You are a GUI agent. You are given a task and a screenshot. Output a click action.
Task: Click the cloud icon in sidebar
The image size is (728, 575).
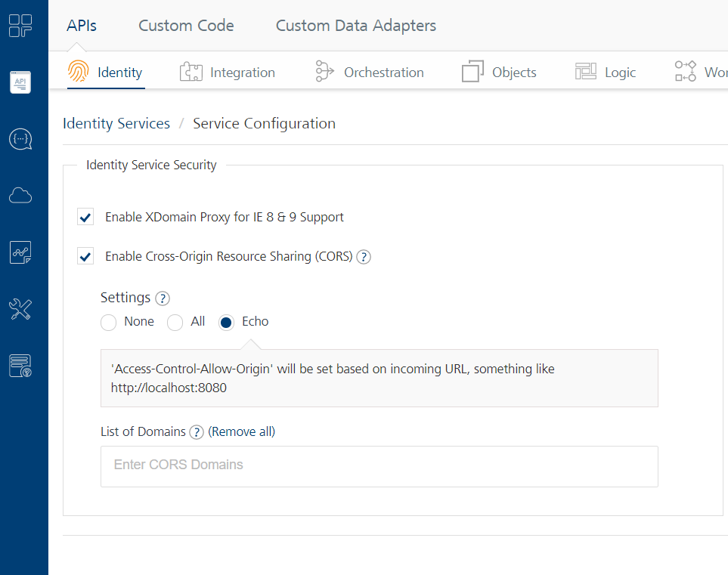click(20, 196)
